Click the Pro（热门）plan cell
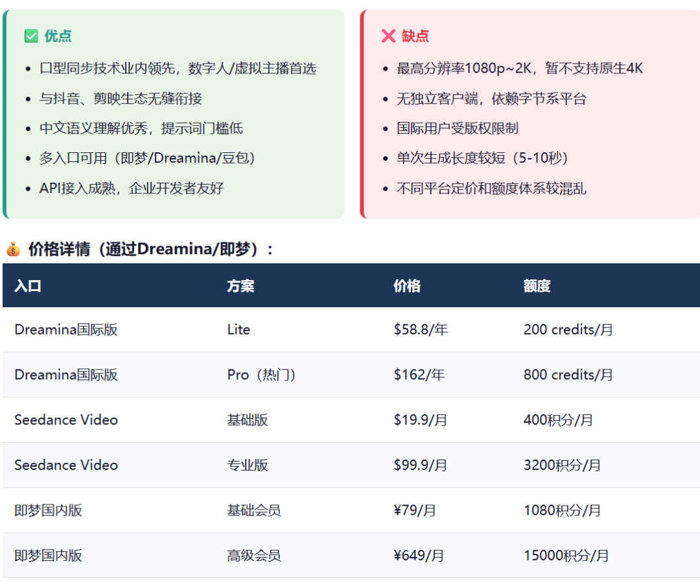The width and height of the screenshot is (700, 588). [x=262, y=375]
